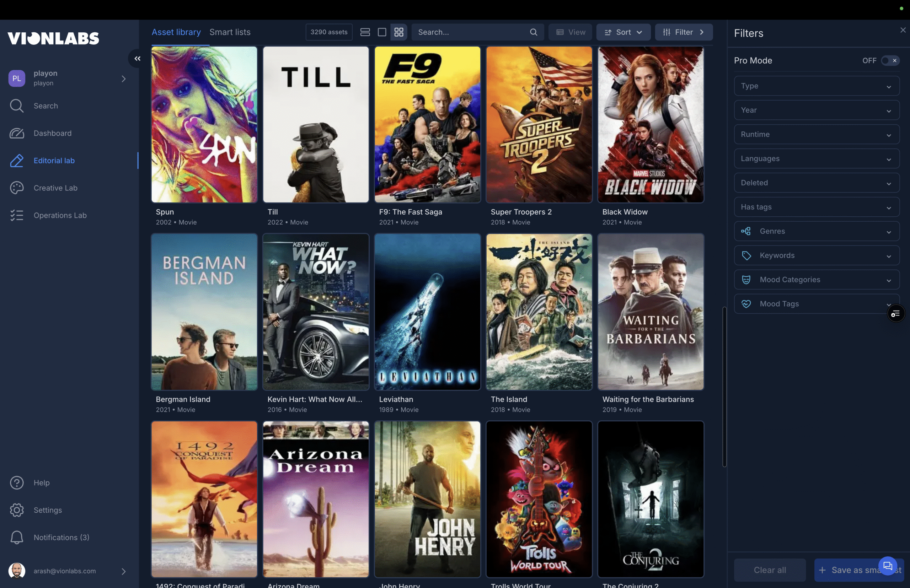This screenshot has height=588, width=910.
Task: Expand the Deleted filter dropdown
Action: pyautogui.click(x=817, y=183)
